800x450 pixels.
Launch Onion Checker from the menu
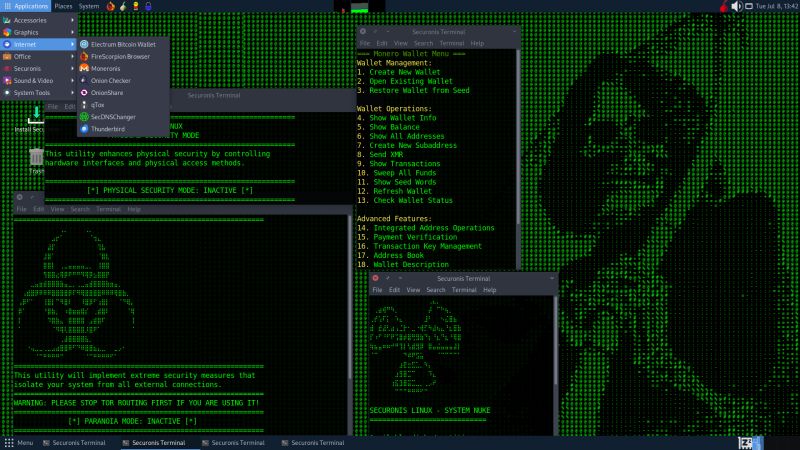pos(123,81)
